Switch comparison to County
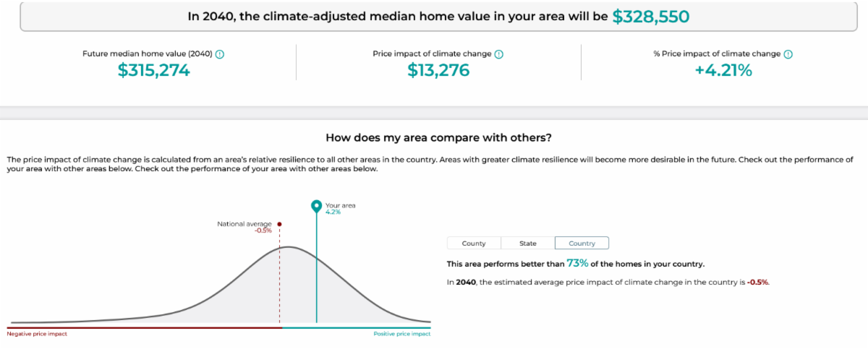 point(474,244)
